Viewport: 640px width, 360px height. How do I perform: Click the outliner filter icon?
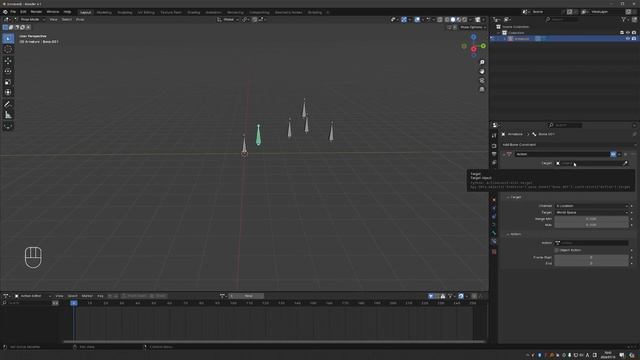tap(624, 19)
